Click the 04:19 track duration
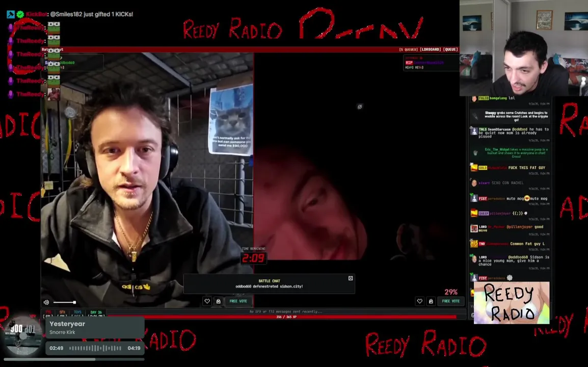588x367 pixels. (x=134, y=348)
